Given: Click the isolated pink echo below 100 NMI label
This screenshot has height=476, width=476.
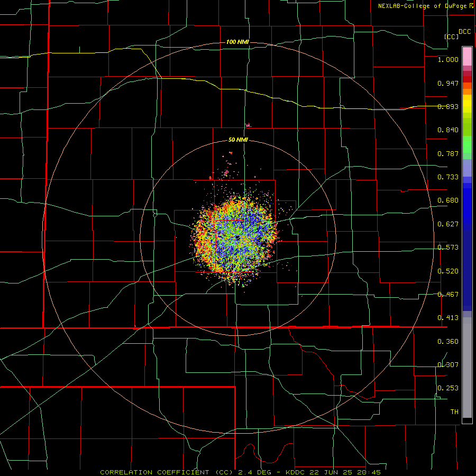Looking at the screenshot, I should 249,125.
